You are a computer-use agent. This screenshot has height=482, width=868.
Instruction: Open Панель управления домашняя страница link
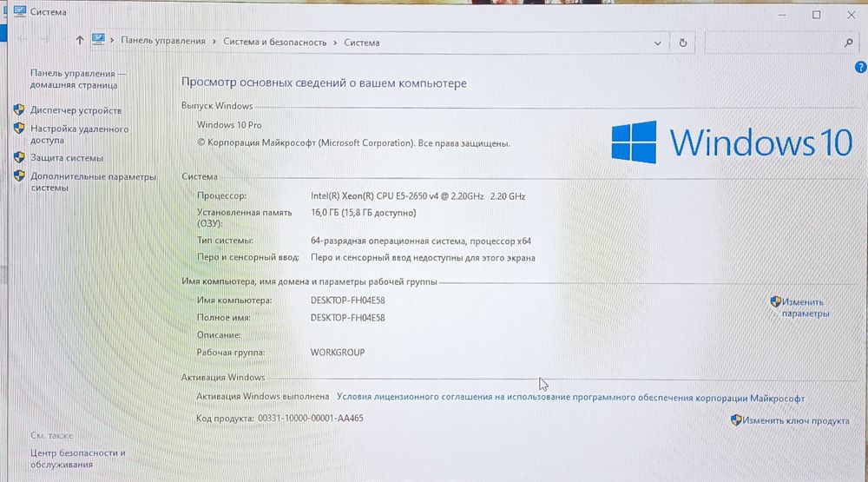click(x=78, y=79)
